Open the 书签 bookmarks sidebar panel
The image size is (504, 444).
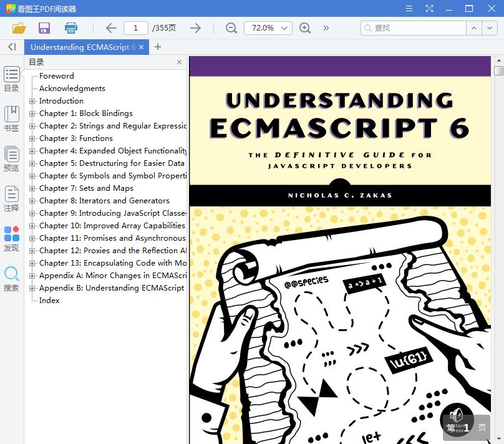pyautogui.click(x=12, y=119)
